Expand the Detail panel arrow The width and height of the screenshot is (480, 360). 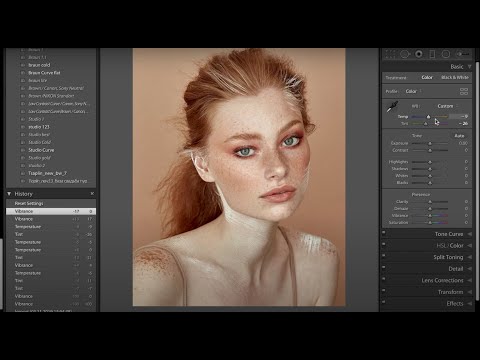(469, 269)
